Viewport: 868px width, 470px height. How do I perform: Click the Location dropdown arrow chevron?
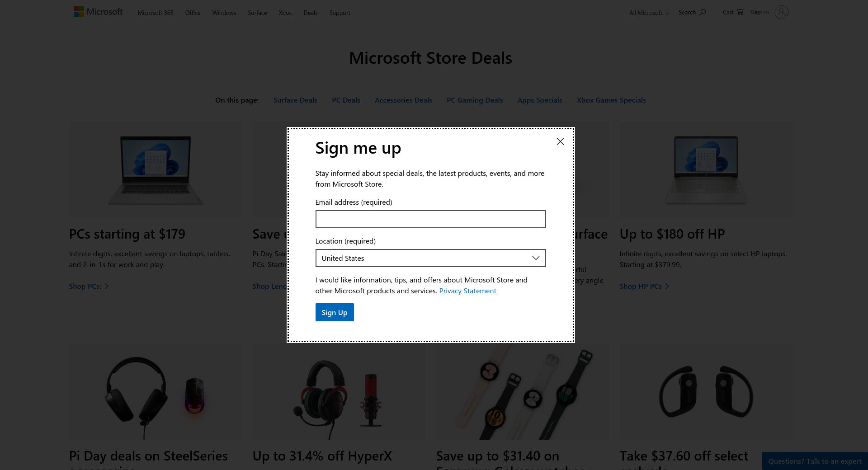tap(536, 258)
